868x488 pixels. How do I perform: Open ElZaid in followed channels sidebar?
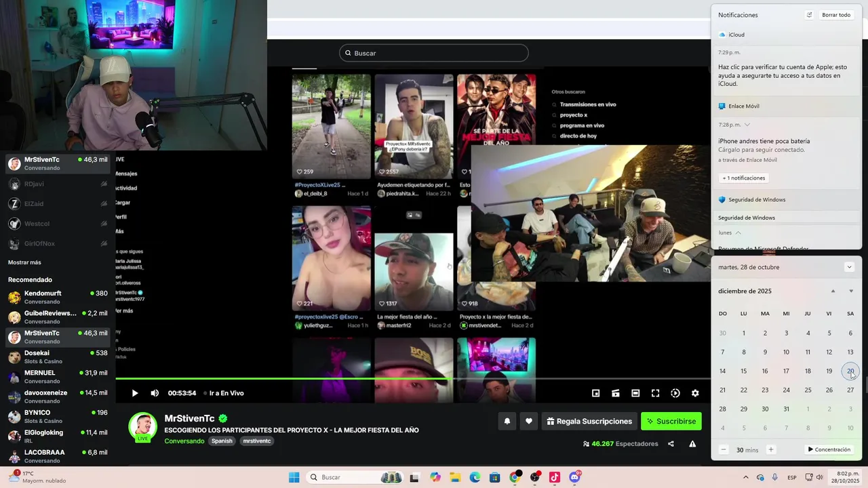58,203
